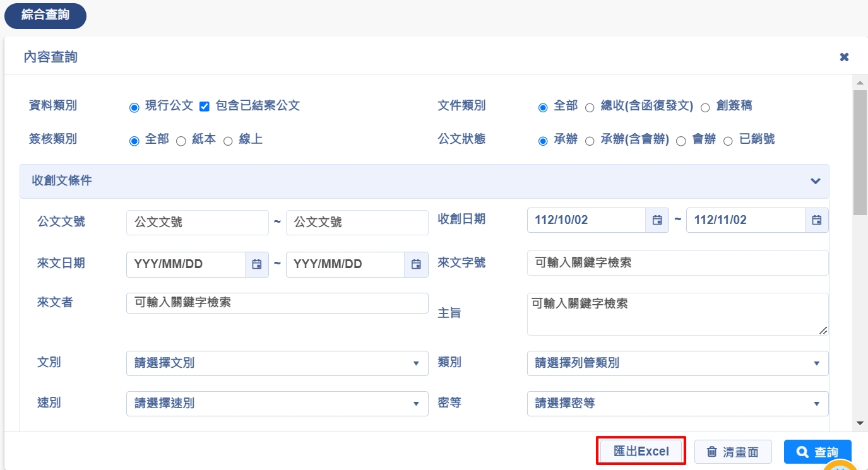Click the 來文日期 start date field
Image resolution: width=868 pixels, height=470 pixels.
[186, 264]
